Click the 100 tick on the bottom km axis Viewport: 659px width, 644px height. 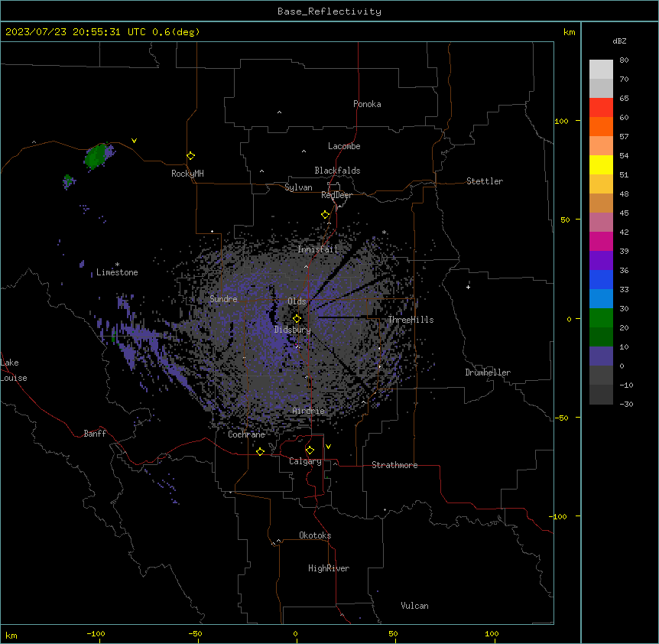coord(492,633)
